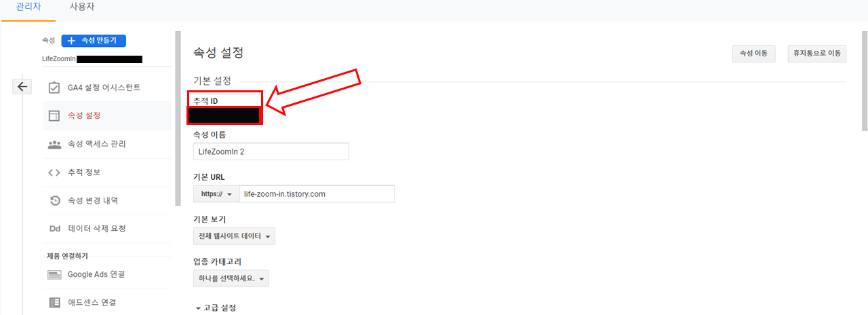Expand the 고급 설정 section
This screenshot has width=868, height=315.
(x=216, y=308)
